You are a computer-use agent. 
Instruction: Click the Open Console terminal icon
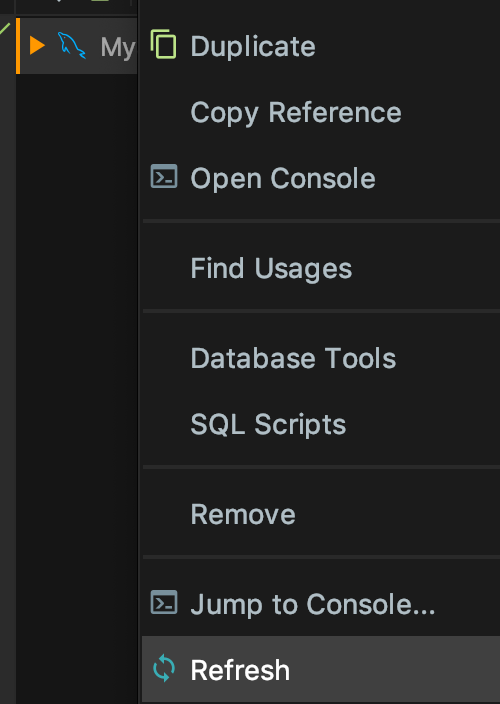click(x=164, y=176)
